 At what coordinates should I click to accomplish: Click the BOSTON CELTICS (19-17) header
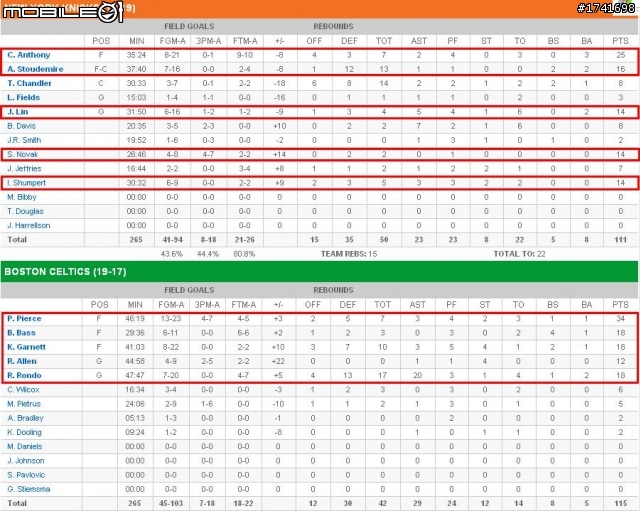click(65, 272)
